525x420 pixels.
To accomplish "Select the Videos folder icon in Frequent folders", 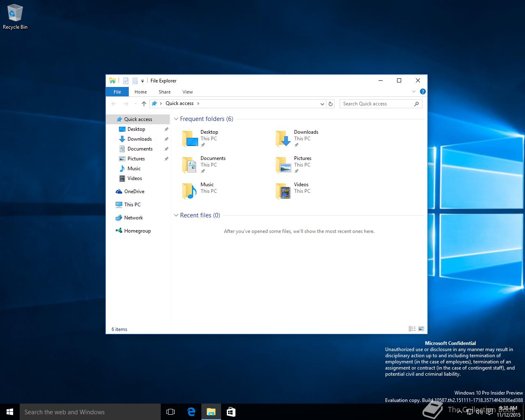I will (x=283, y=191).
